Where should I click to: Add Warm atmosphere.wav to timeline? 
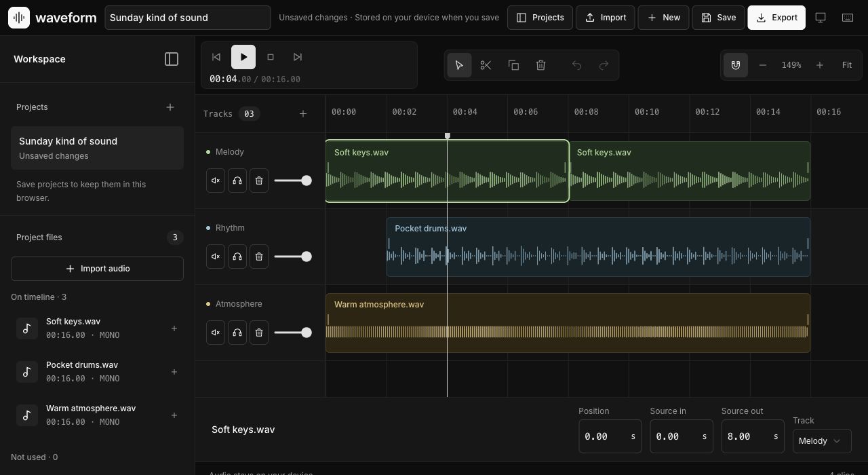tap(174, 415)
